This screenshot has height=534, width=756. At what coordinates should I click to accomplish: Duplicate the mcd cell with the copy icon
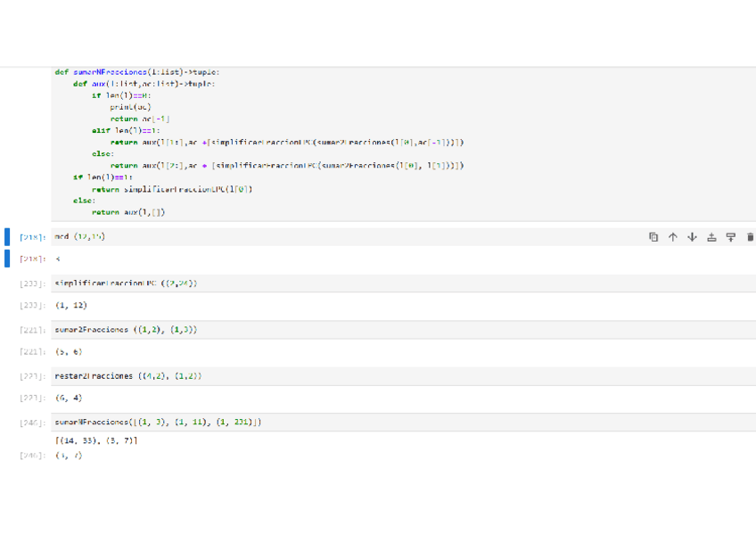point(653,237)
